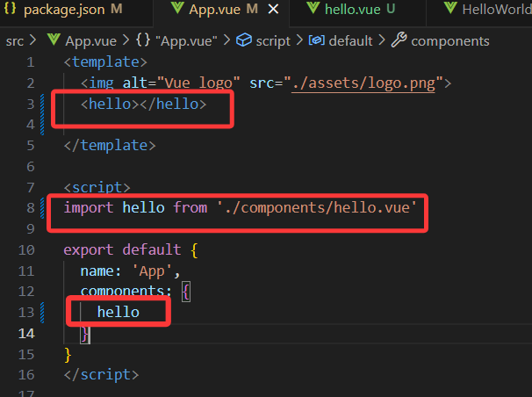Click line number 8 in gutter

point(31,207)
